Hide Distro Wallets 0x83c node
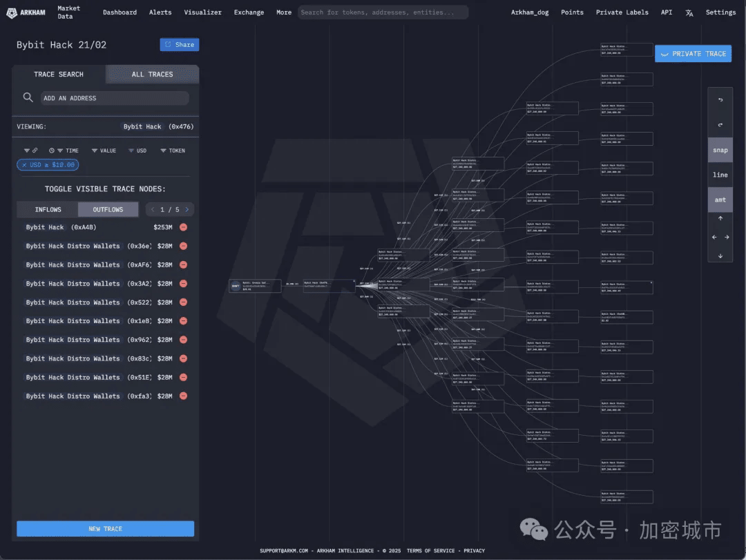 click(x=183, y=358)
